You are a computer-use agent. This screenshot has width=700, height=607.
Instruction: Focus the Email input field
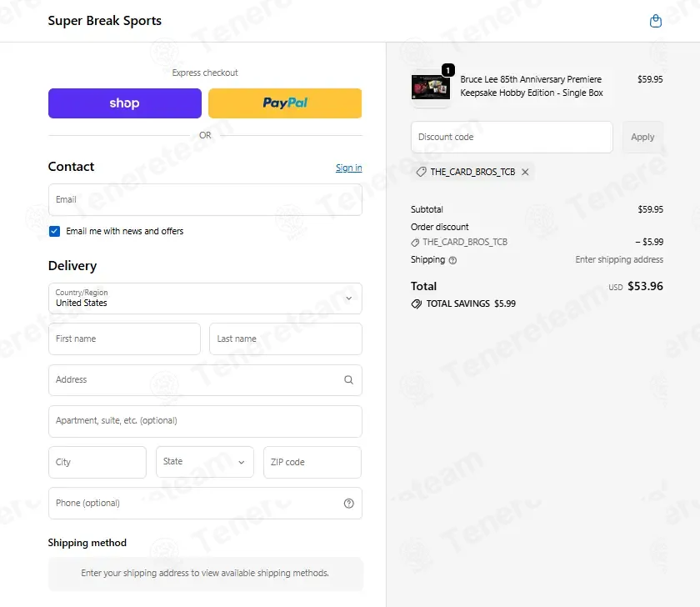(x=205, y=199)
